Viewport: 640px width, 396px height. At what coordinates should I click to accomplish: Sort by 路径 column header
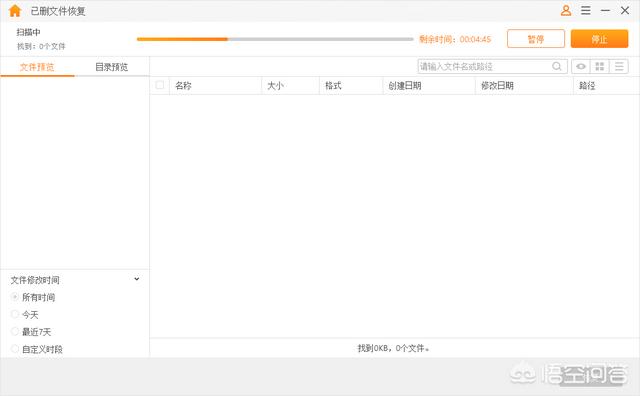607,86
